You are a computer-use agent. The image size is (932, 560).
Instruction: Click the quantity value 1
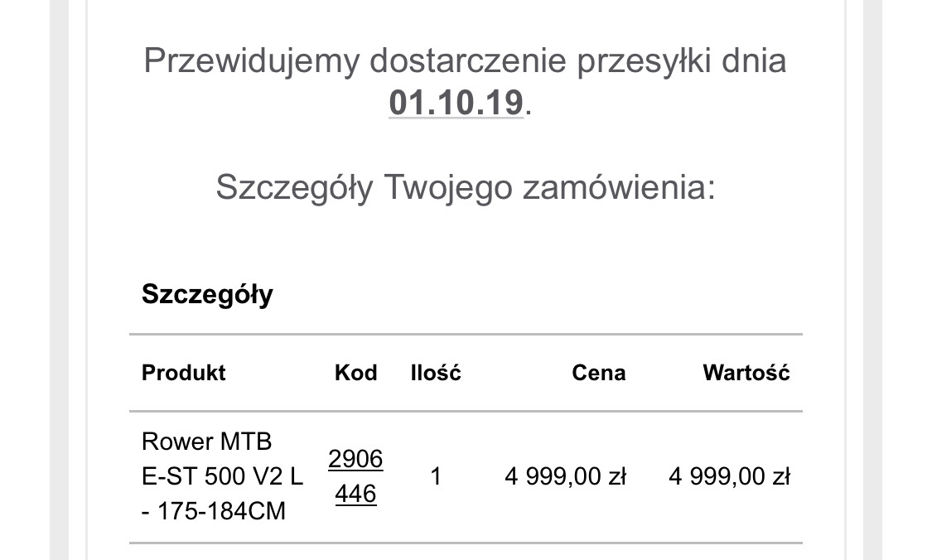(x=436, y=477)
